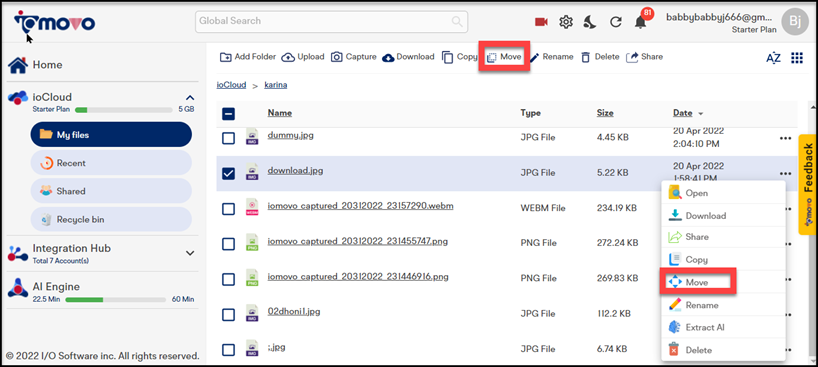Toggle dark mode with the moon icon
818x367 pixels.
pyautogui.click(x=590, y=22)
